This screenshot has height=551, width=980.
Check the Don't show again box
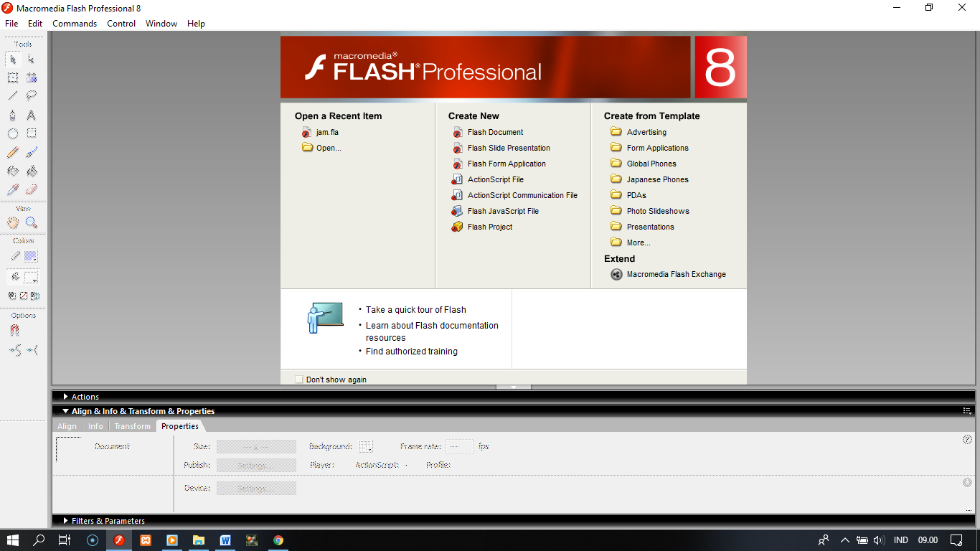299,380
